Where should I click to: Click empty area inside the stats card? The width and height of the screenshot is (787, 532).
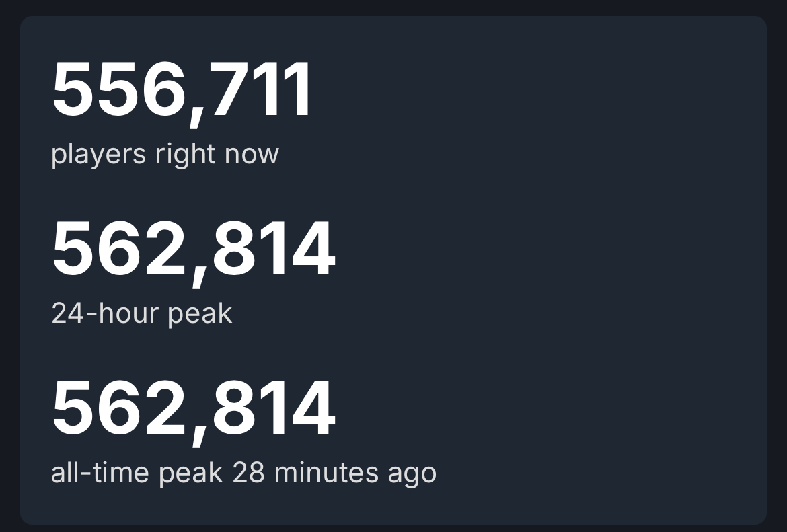click(x=572, y=269)
